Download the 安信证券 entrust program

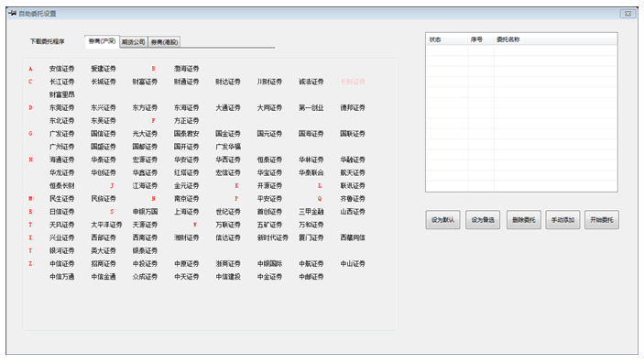(x=61, y=69)
